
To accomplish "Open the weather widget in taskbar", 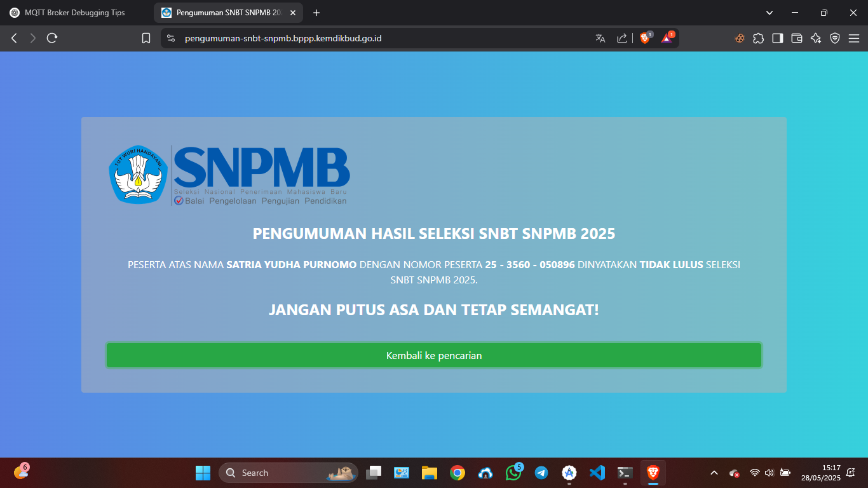I will tap(21, 471).
